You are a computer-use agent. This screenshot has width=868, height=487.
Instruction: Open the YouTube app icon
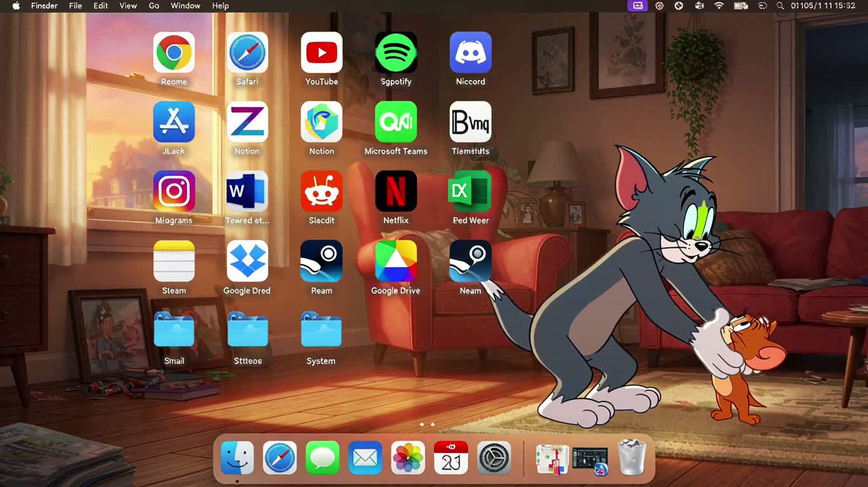click(x=322, y=53)
